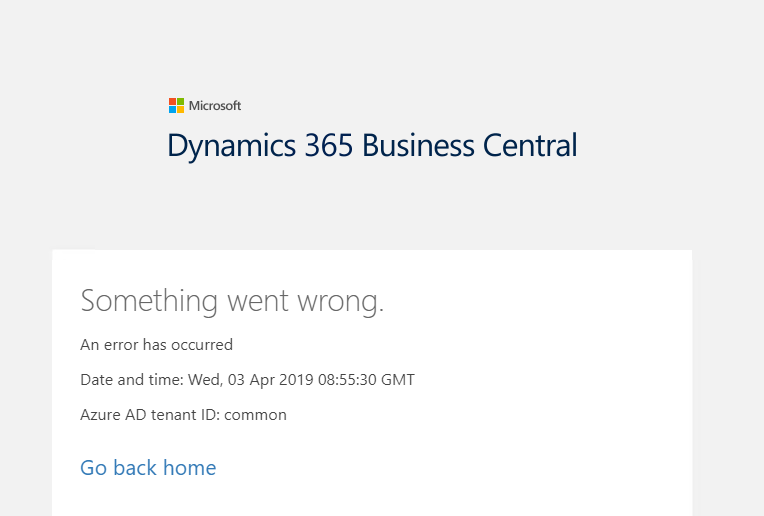Click the Dynamics 365 Business Central title
764x516 pixels.
click(372, 146)
